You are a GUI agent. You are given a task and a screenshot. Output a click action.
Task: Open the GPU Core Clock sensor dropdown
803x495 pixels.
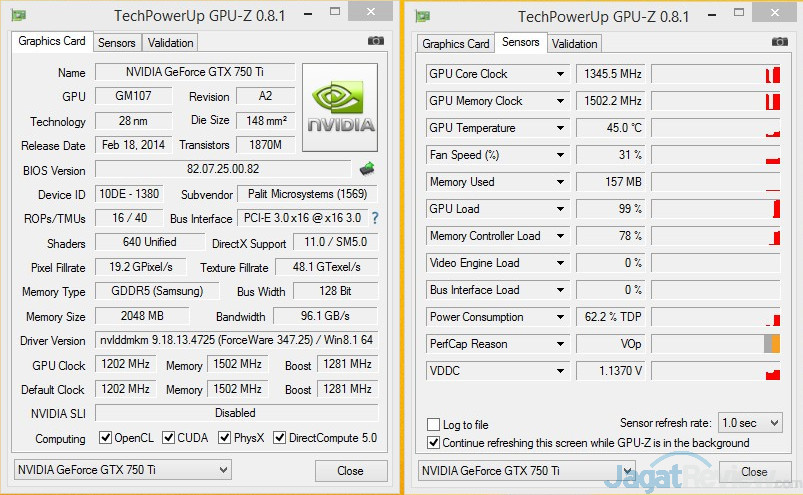point(561,74)
